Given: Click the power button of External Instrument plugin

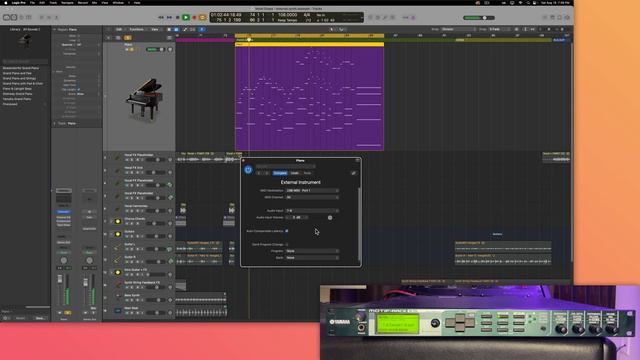Looking at the screenshot, I should point(248,169).
